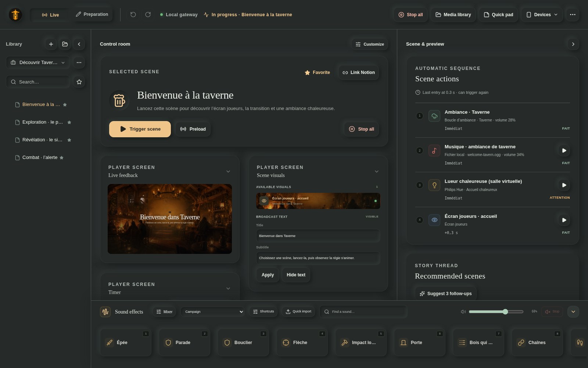This screenshot has width=588, height=368.
Task: Collapse the Scene visuals panel
Action: click(377, 171)
